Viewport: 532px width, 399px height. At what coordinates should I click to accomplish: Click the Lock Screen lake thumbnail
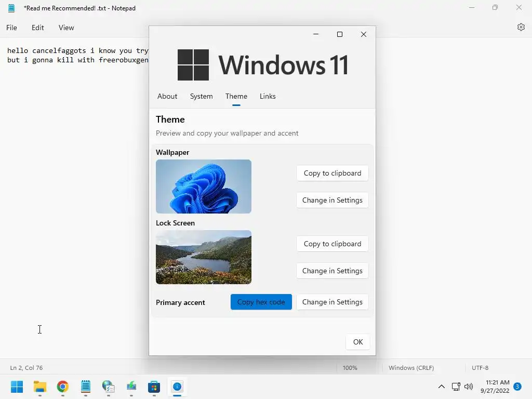tap(204, 257)
